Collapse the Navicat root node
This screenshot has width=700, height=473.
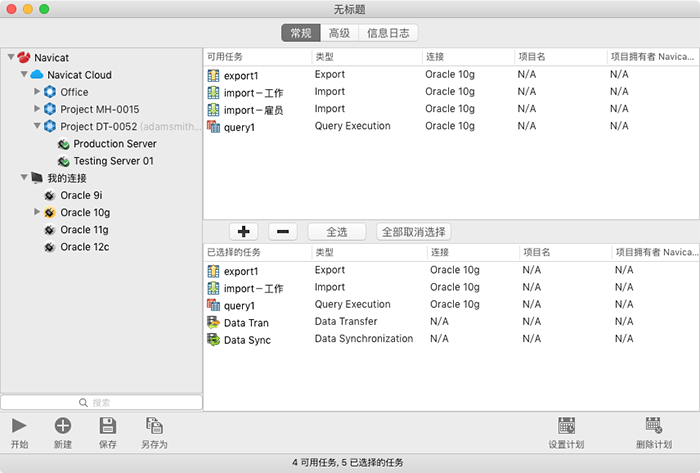coord(11,57)
